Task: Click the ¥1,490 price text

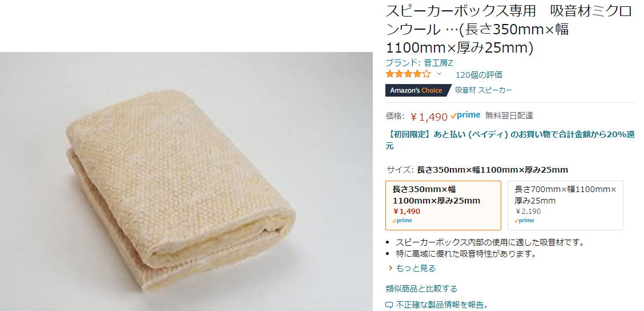Action: click(429, 117)
